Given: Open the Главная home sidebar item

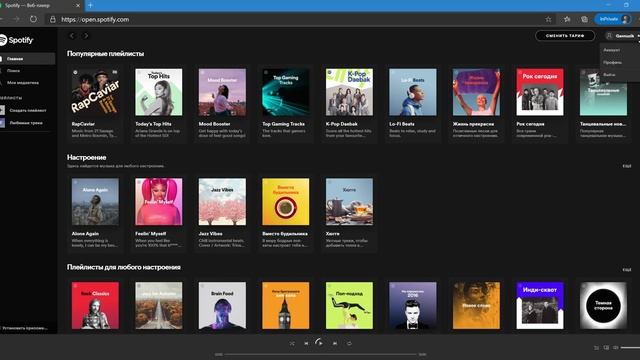Looking at the screenshot, I should coord(27,59).
